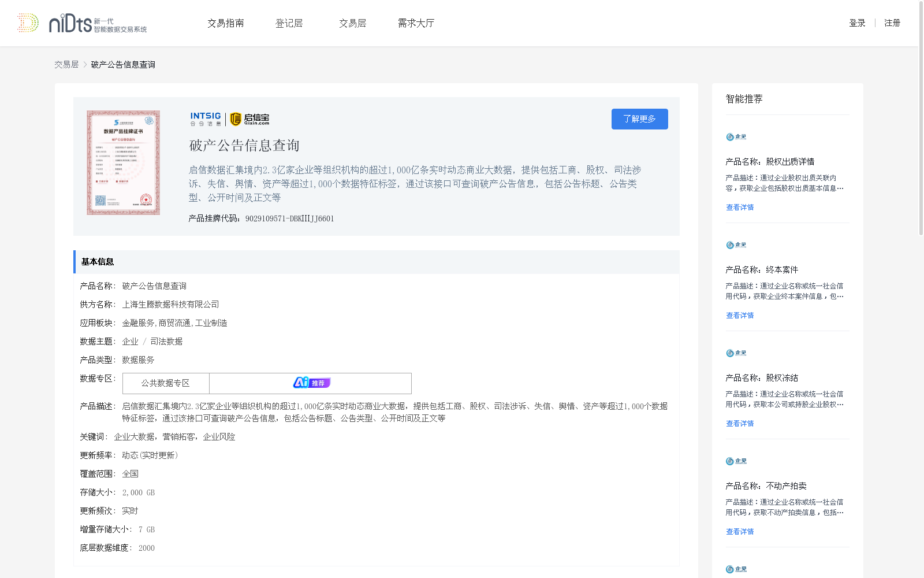Open the listing certificate thumbnail
924x578 pixels.
[123, 162]
